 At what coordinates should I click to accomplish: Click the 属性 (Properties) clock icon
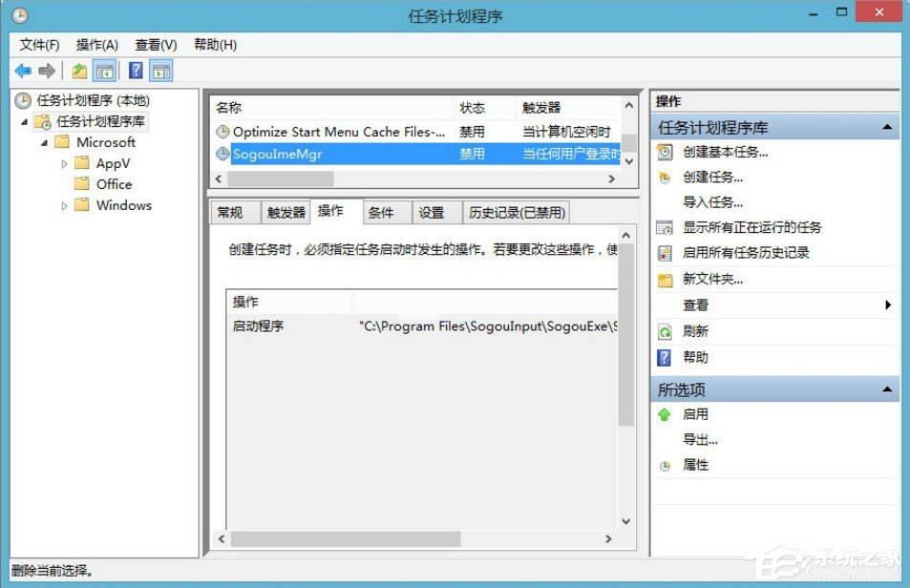point(667,465)
